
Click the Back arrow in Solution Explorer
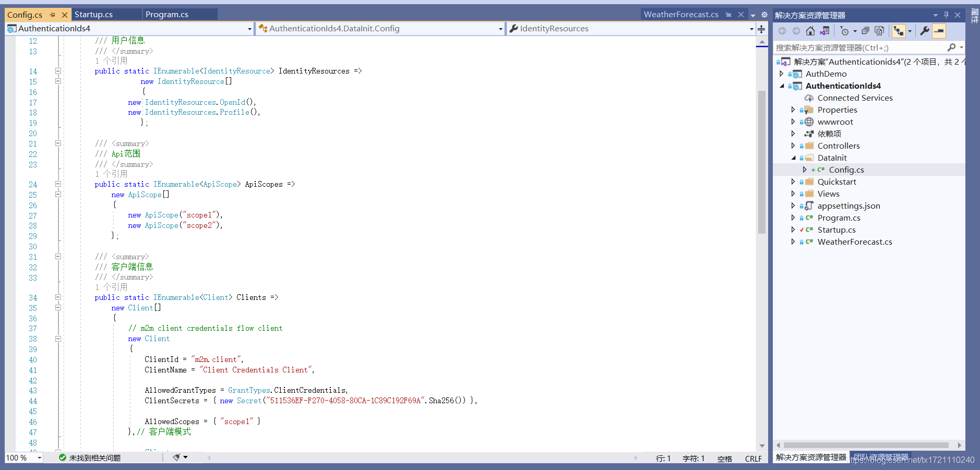coord(782,31)
